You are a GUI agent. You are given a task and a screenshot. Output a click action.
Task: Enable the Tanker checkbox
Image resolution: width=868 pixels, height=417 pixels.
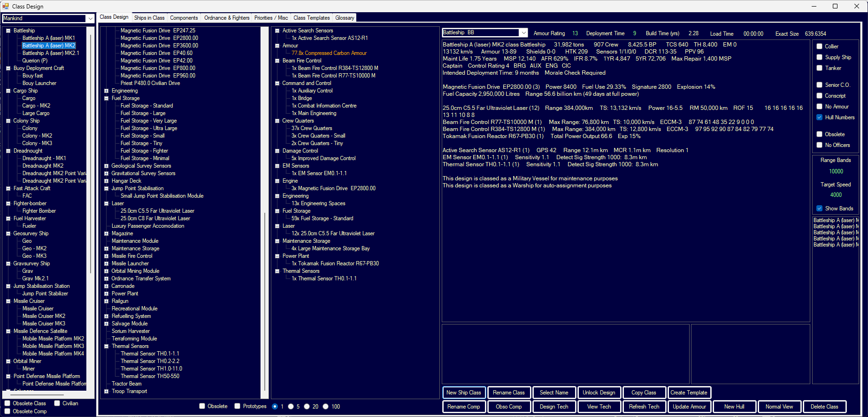click(x=819, y=68)
